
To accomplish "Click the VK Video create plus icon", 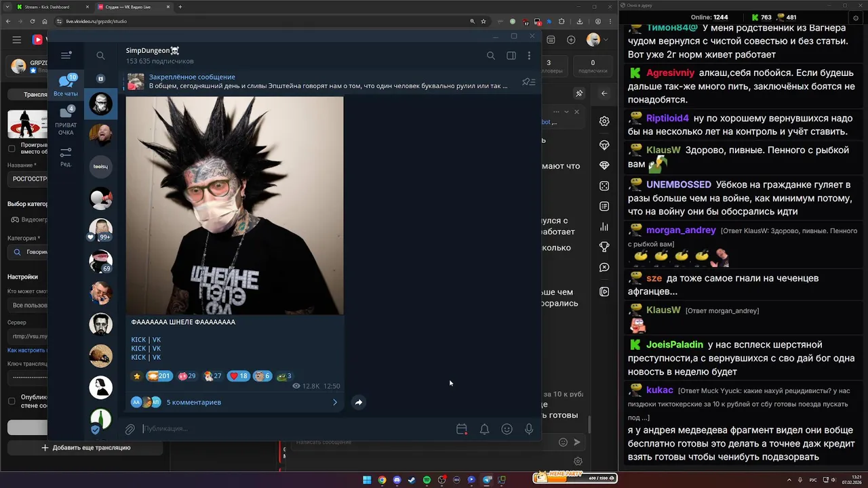I will click(x=571, y=40).
